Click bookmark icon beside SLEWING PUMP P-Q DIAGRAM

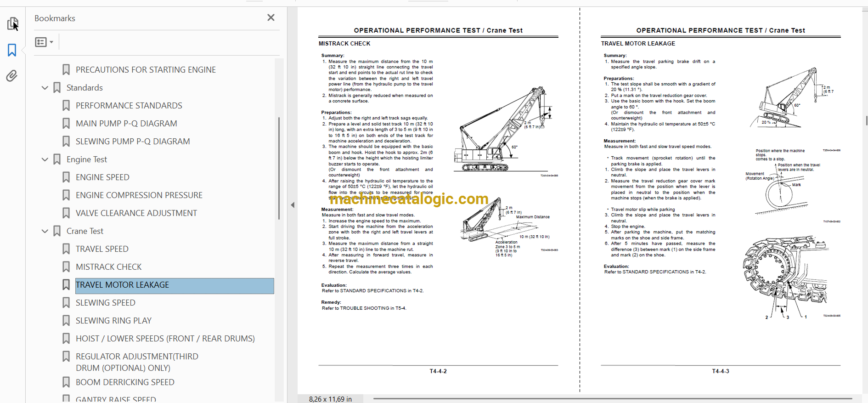[x=66, y=142]
